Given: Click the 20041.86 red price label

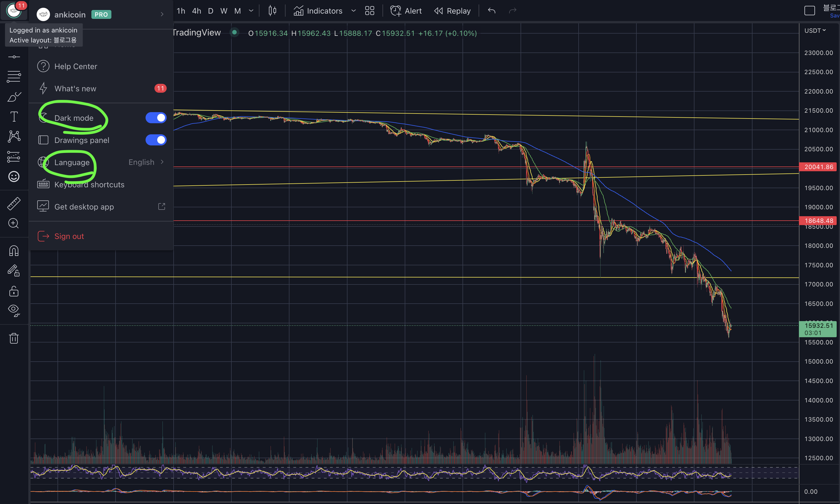Looking at the screenshot, I should coord(819,167).
